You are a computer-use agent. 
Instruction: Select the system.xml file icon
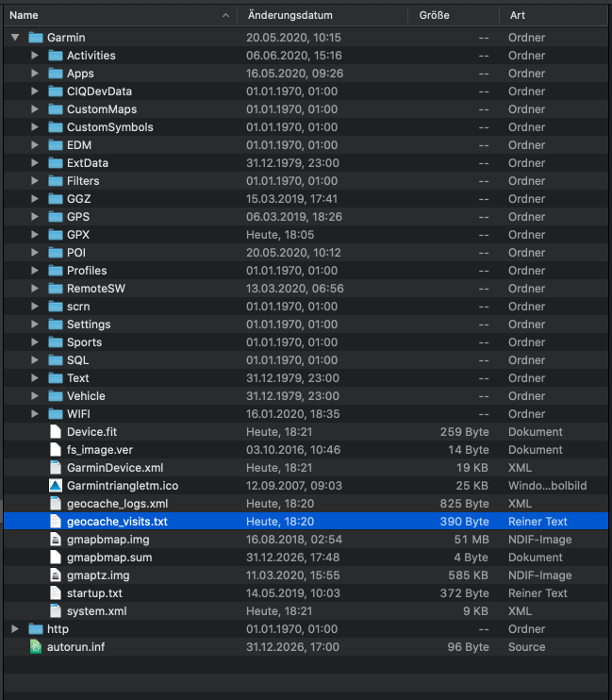pos(56,611)
